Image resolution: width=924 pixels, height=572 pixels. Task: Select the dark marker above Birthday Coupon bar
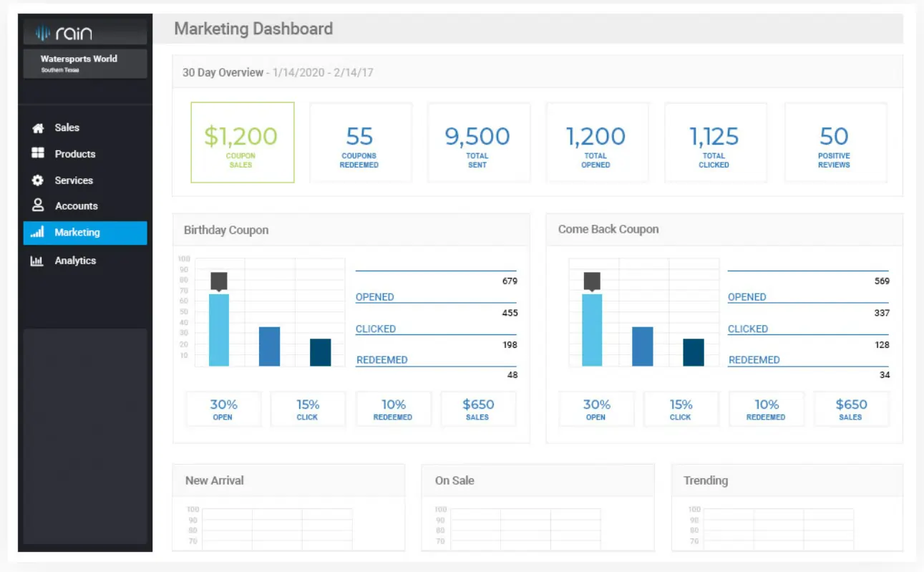point(219,281)
